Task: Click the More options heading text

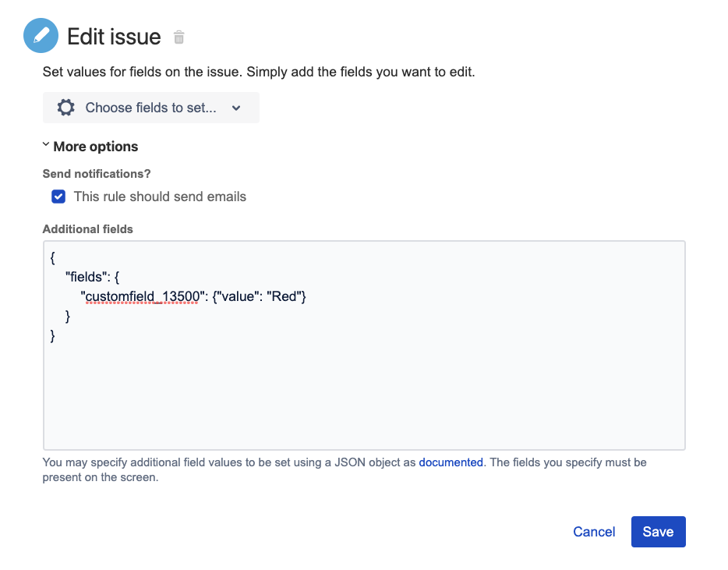Action: (x=96, y=147)
